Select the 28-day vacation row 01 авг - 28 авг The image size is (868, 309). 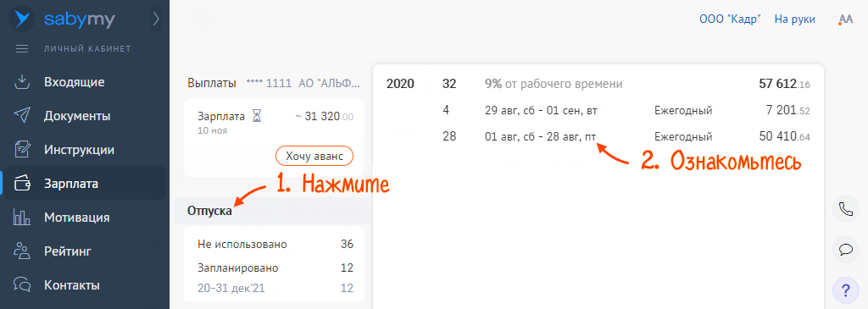598,136
